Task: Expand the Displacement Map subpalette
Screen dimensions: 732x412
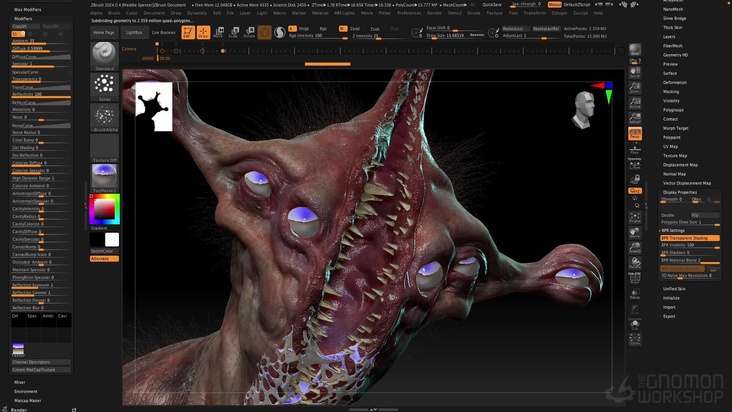Action: click(680, 165)
